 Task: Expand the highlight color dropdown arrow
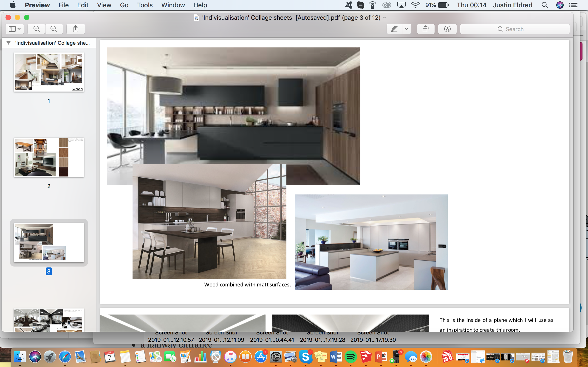406,29
